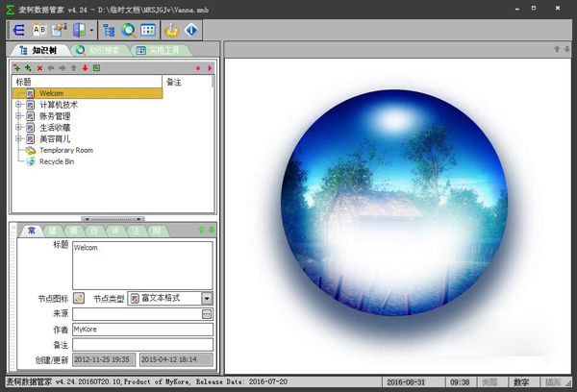This screenshot has width=577, height=392.
Task: Close the properties panel with small X
Action: (13, 228)
